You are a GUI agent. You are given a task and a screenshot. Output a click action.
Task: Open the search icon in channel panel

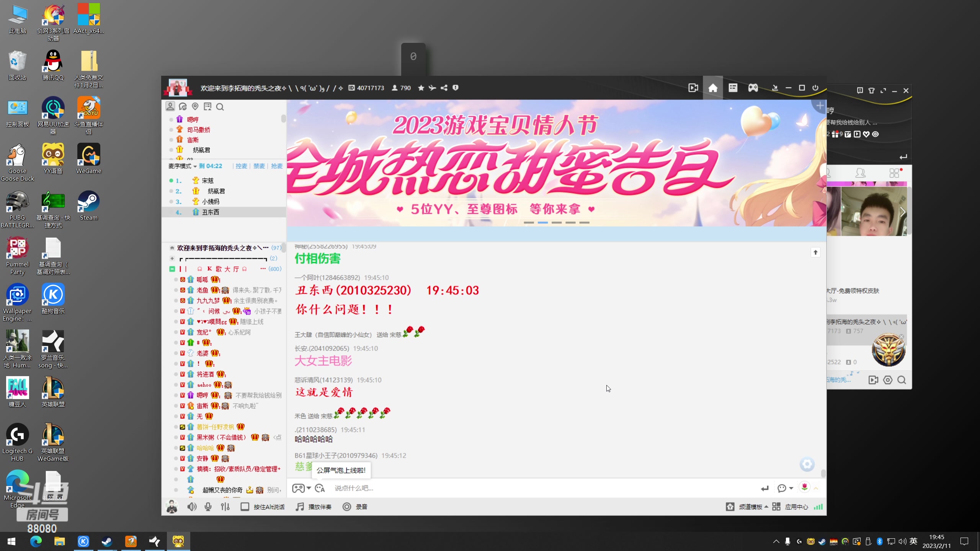[220, 106]
